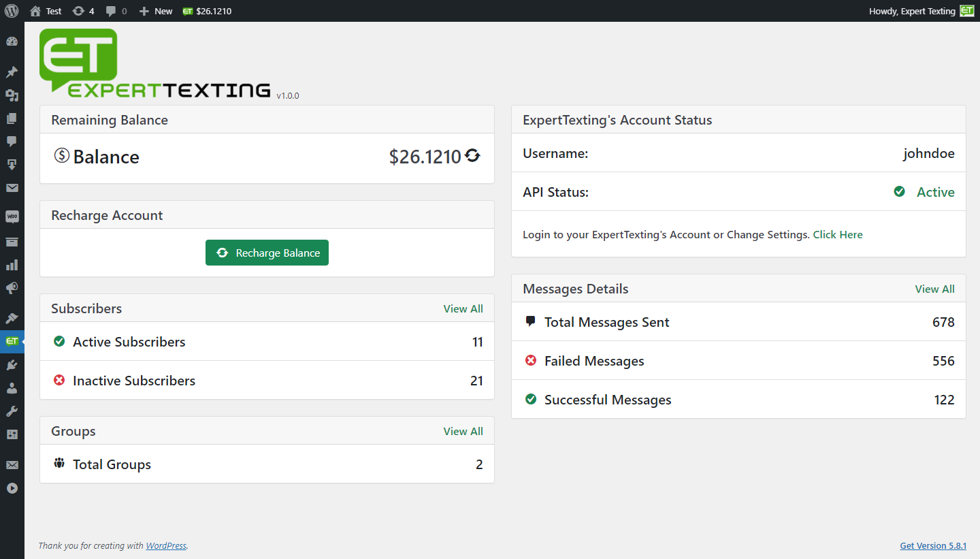Open Dashboard gauge icon in sidebar
The image size is (980, 559).
click(12, 42)
